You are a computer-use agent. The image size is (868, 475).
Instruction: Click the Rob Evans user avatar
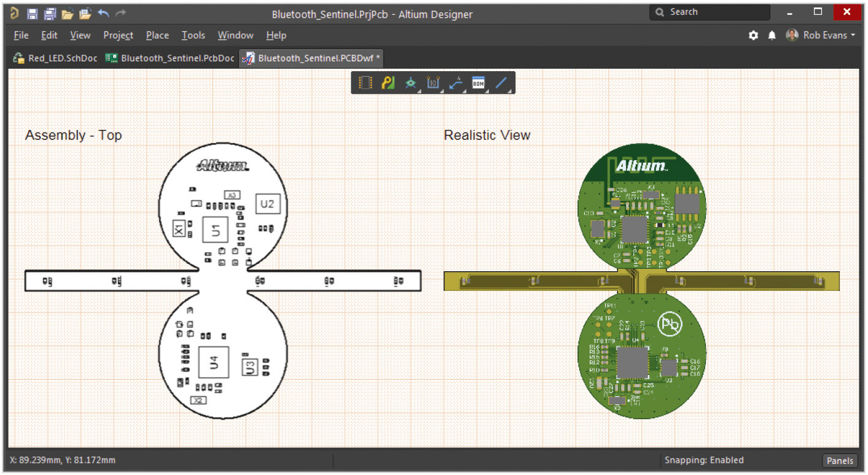[x=792, y=35]
